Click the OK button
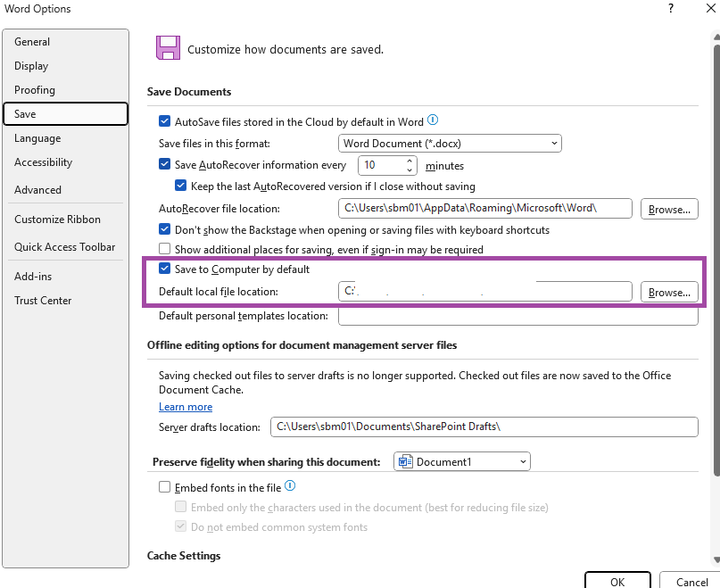 click(617, 580)
